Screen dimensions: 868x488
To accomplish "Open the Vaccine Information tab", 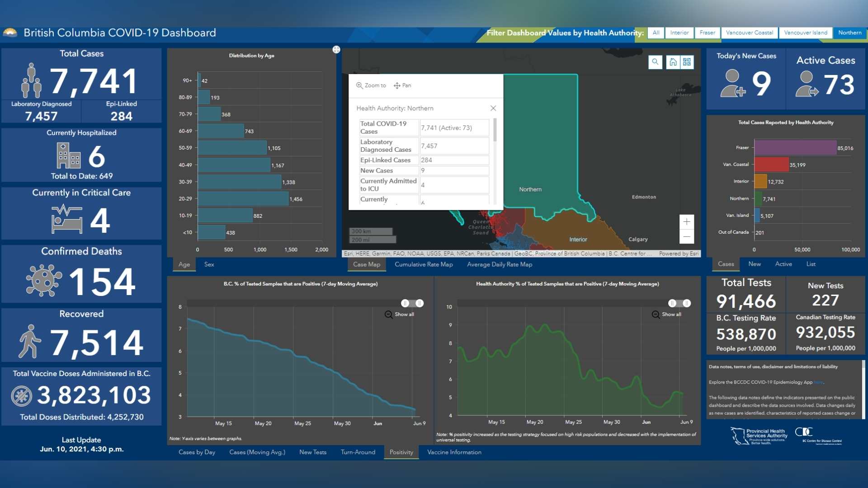I will [x=454, y=452].
